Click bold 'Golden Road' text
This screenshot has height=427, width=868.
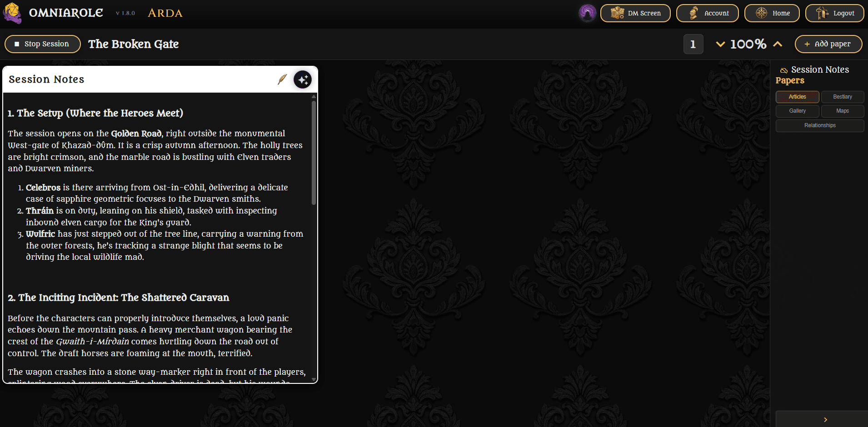coord(136,134)
